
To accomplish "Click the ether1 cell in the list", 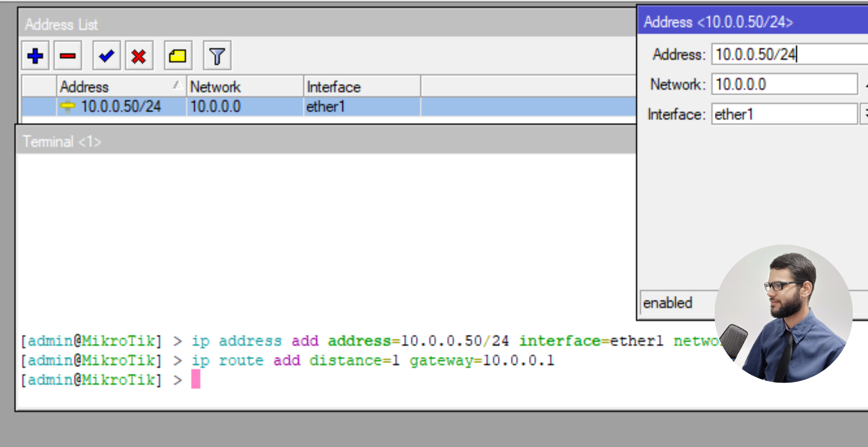I will (325, 106).
